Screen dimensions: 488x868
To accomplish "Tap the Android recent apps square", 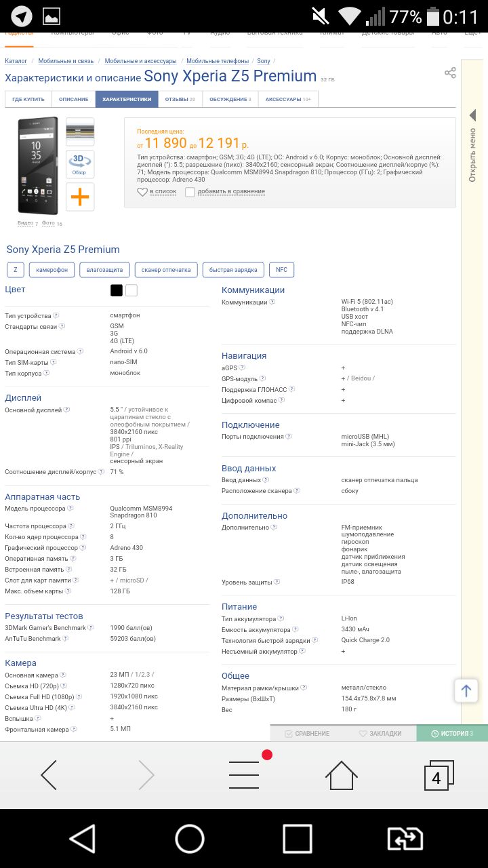I will (x=298, y=839).
